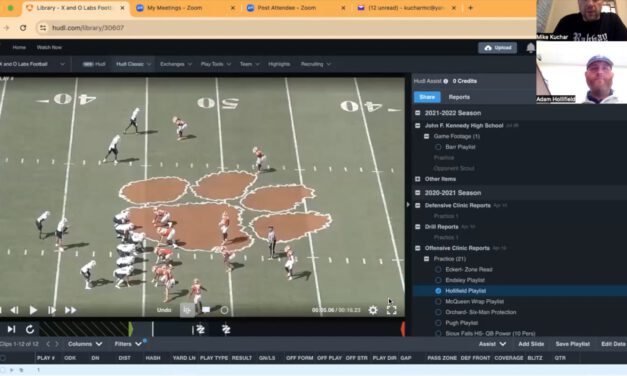Click the Upload button

point(497,48)
